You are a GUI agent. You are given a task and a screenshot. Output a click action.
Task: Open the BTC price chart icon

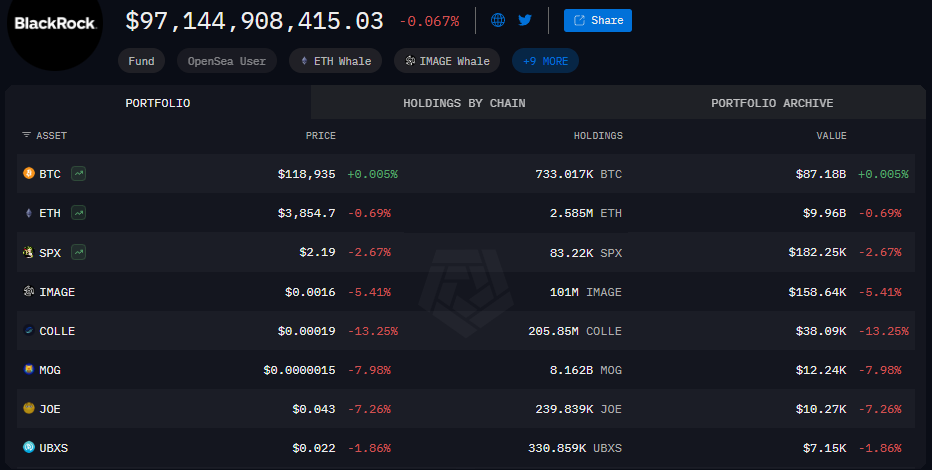(x=78, y=174)
